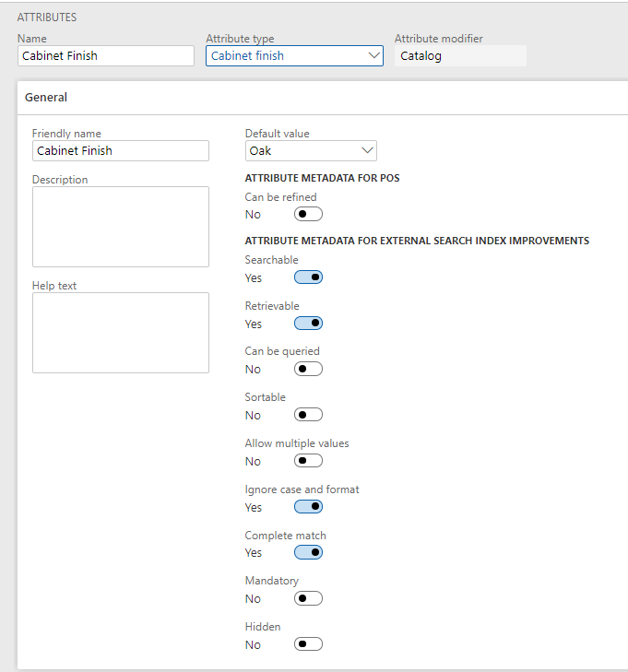Turn off the Retrievable toggle
The image size is (628, 672).
[308, 324]
